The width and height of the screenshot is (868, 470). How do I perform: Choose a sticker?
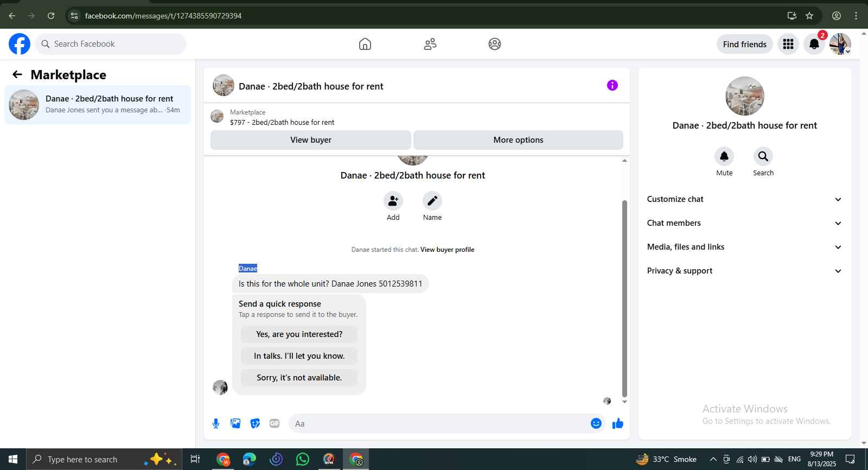pyautogui.click(x=255, y=423)
